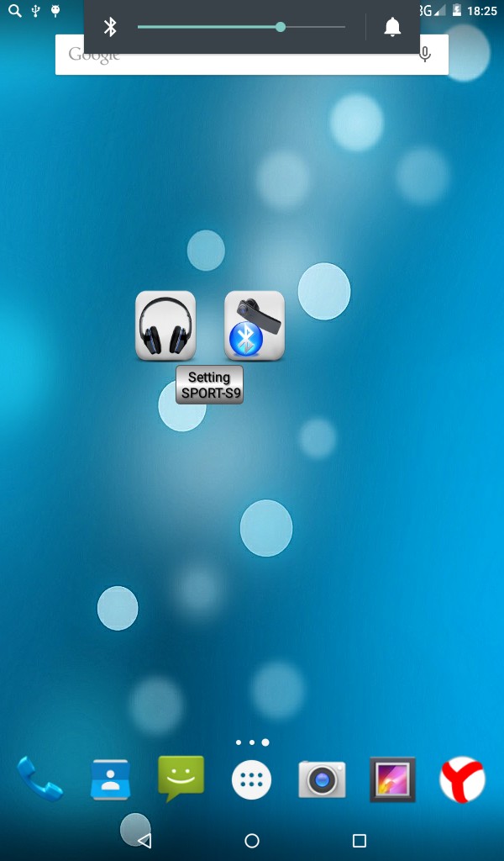Open the app drawer
Viewport: 504px width, 861px height.
252,779
